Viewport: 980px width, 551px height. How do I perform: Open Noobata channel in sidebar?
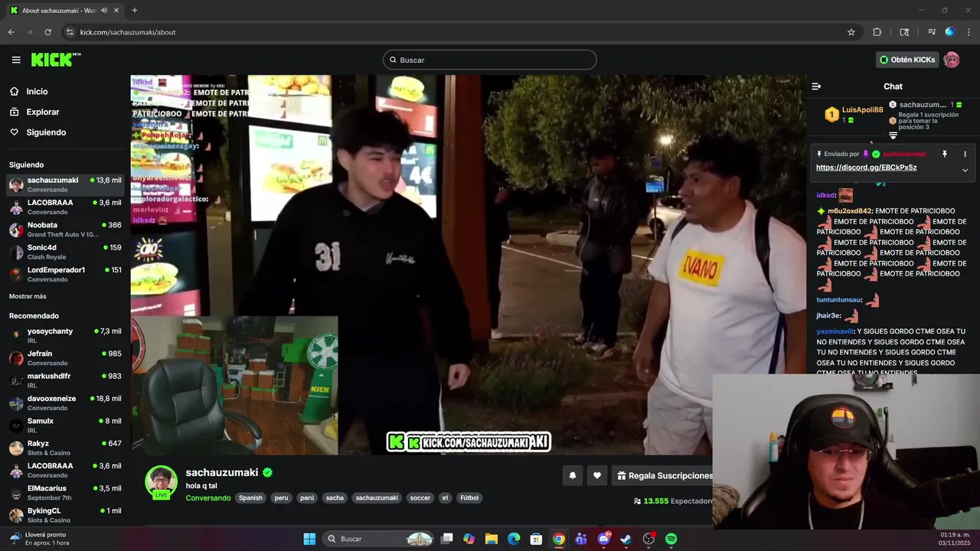[65, 230]
